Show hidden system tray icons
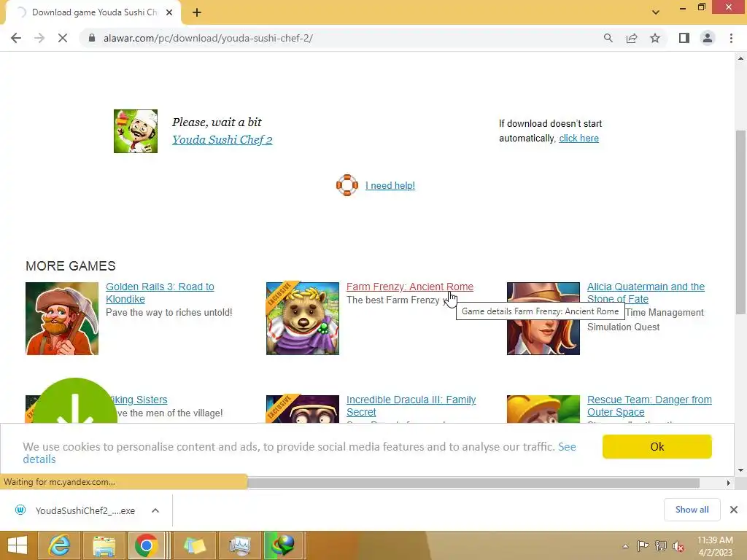Screen dimensions: 747x560 coord(625,546)
